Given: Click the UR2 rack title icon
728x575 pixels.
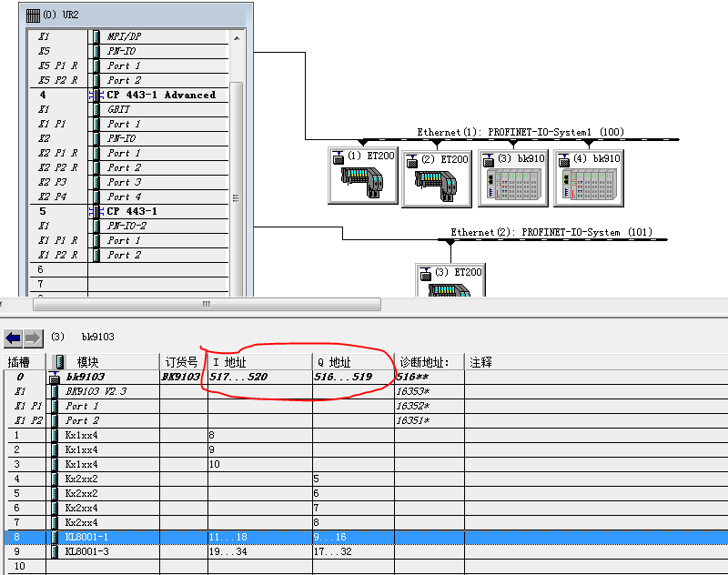Looking at the screenshot, I should (34, 15).
